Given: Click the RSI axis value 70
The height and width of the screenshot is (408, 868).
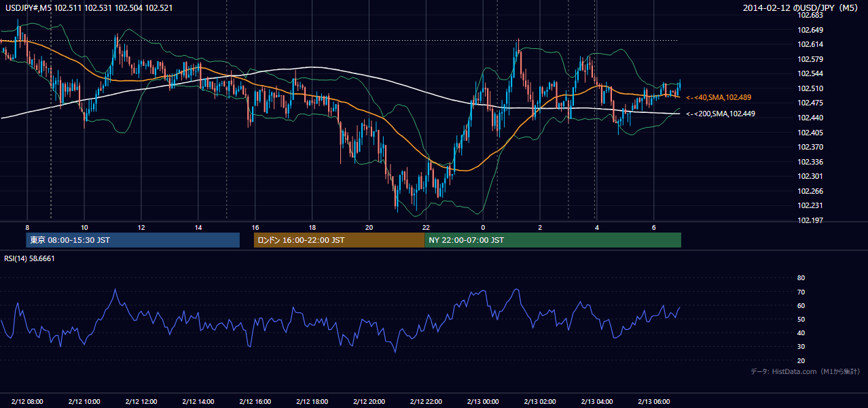Looking at the screenshot, I should 801,292.
